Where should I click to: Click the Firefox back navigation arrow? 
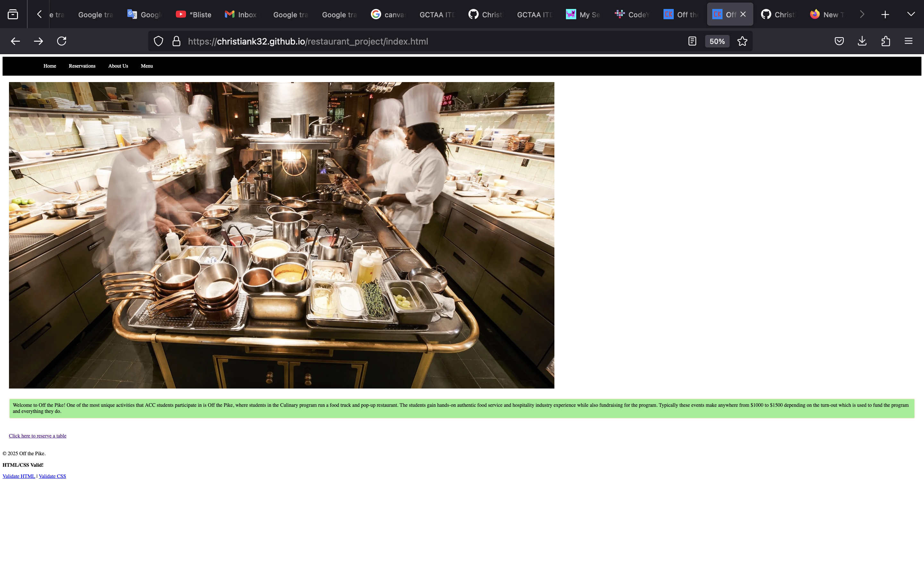(x=15, y=41)
